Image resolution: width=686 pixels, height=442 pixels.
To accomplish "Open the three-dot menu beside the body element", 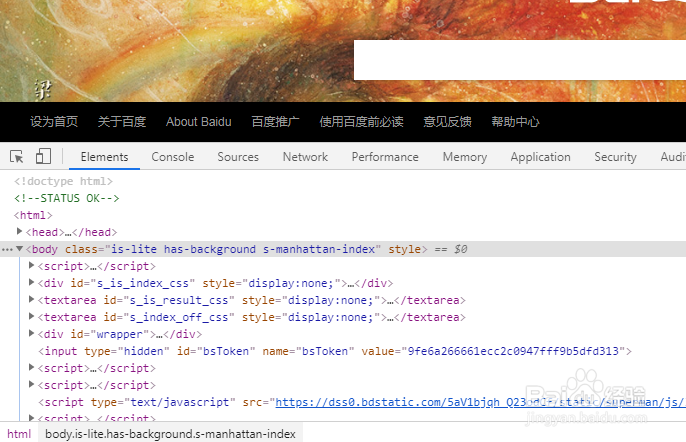I will (7, 249).
